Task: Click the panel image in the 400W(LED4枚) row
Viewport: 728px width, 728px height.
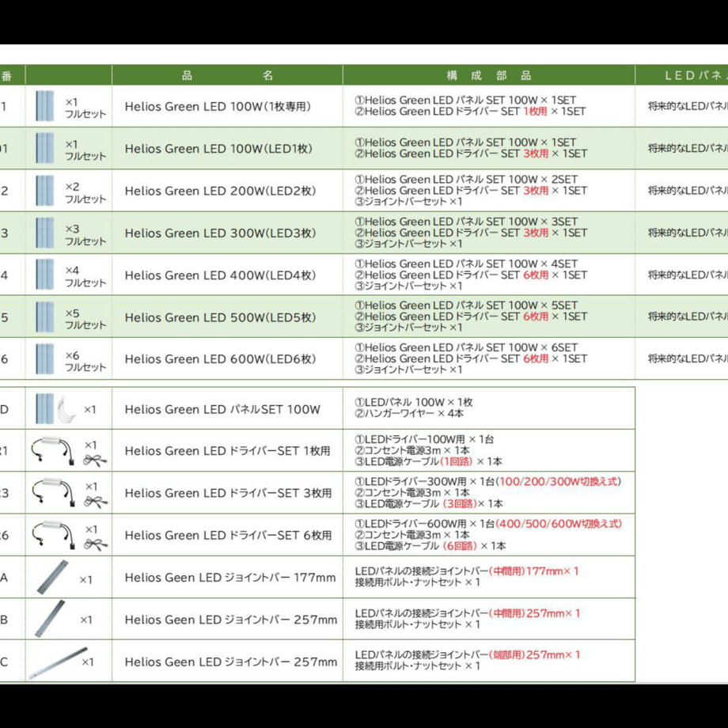Action: (44, 275)
